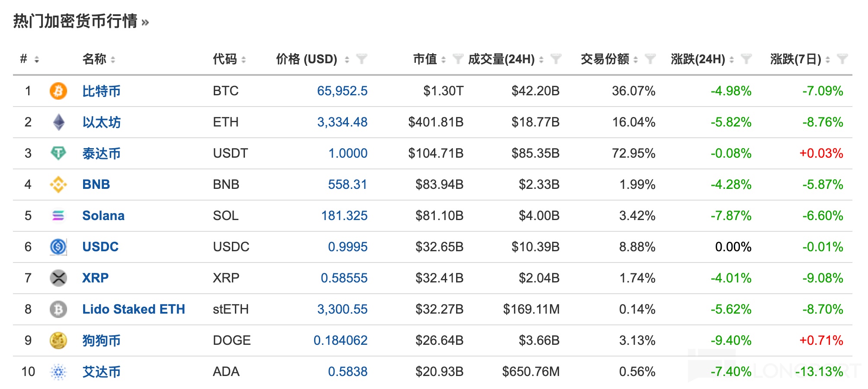Click the BNB yellow logo icon
The image size is (868, 389).
pos(58,185)
